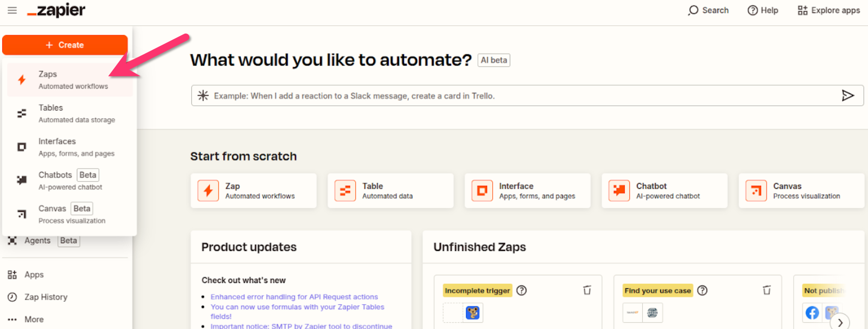Image resolution: width=868 pixels, height=329 pixels.
Task: Open Enhanced error handling for API Request link
Action: (294, 297)
